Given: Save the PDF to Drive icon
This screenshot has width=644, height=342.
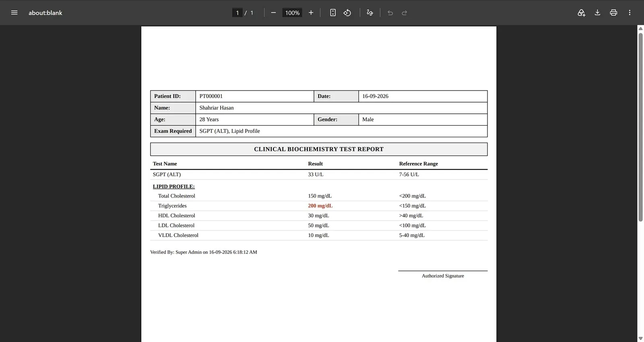Looking at the screenshot, I should coord(581,12).
